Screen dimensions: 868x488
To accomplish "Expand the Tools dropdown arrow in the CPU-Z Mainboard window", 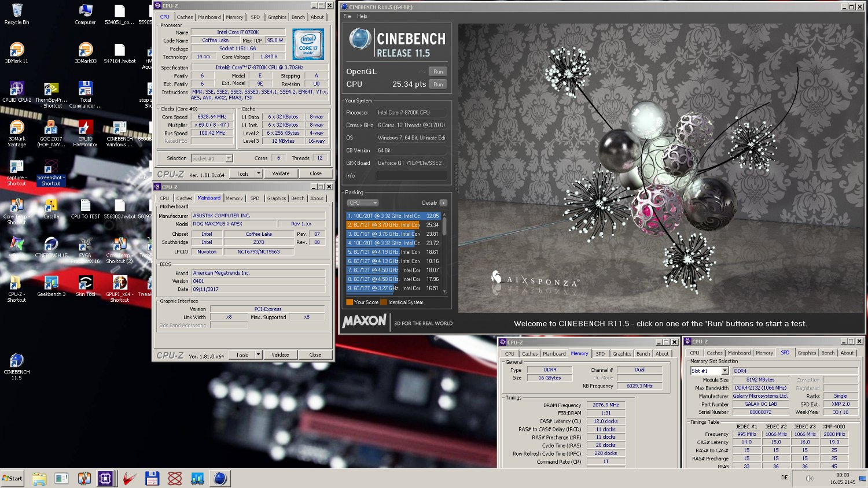I will click(x=258, y=355).
